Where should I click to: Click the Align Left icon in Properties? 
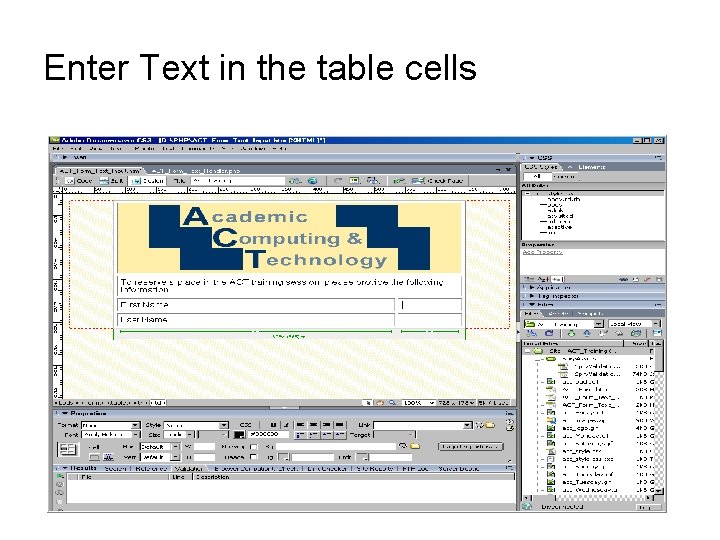click(x=300, y=425)
